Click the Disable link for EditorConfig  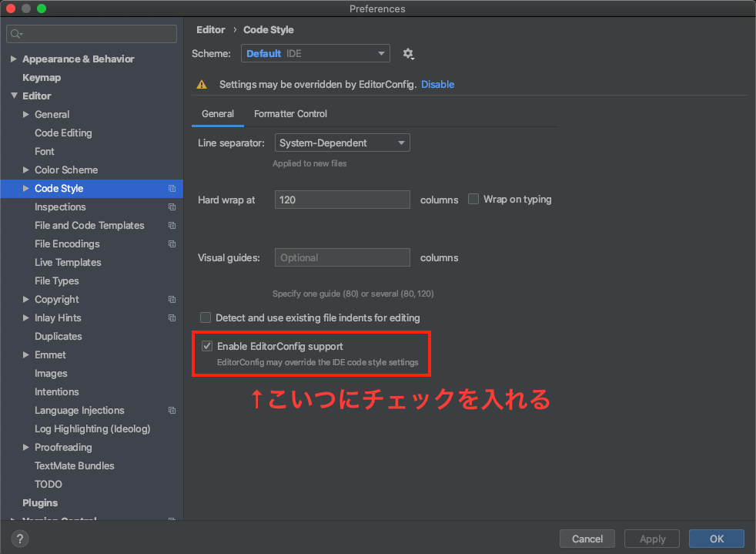click(x=437, y=84)
